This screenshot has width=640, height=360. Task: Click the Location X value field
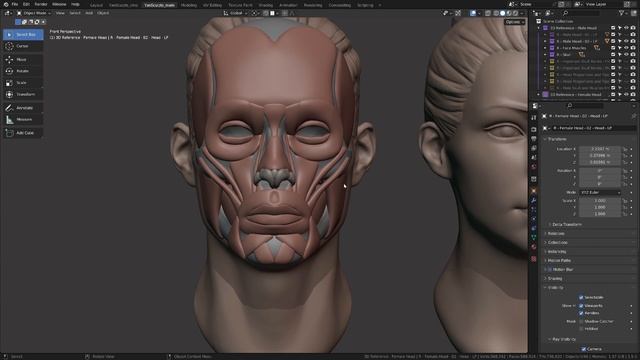pyautogui.click(x=600, y=149)
